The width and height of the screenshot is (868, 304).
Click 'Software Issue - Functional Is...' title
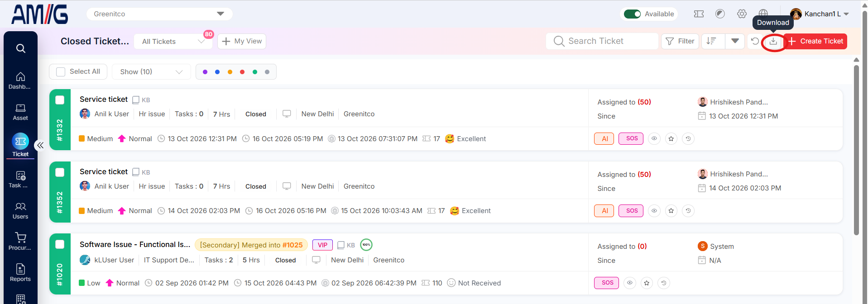[x=135, y=245]
